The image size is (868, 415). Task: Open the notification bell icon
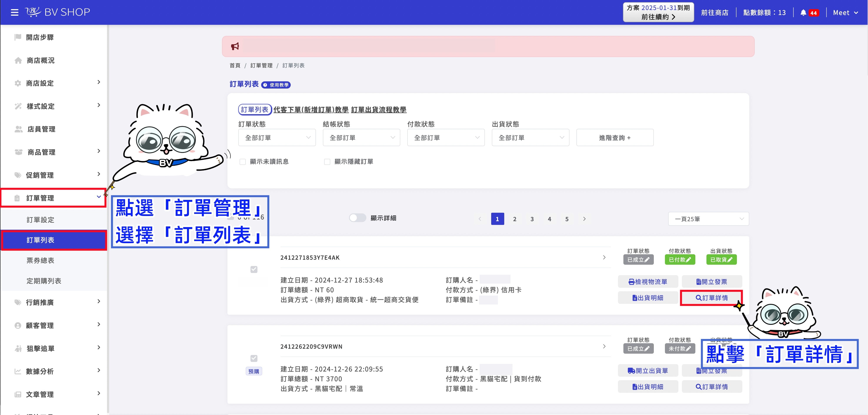803,13
